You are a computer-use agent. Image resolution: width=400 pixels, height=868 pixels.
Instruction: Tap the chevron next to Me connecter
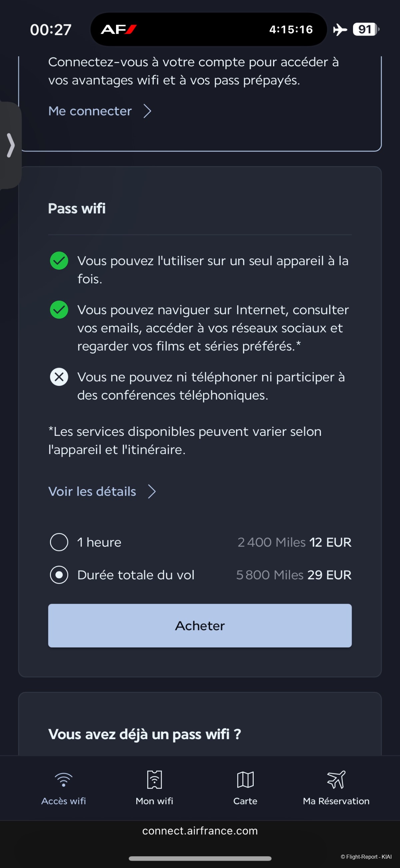click(x=147, y=111)
